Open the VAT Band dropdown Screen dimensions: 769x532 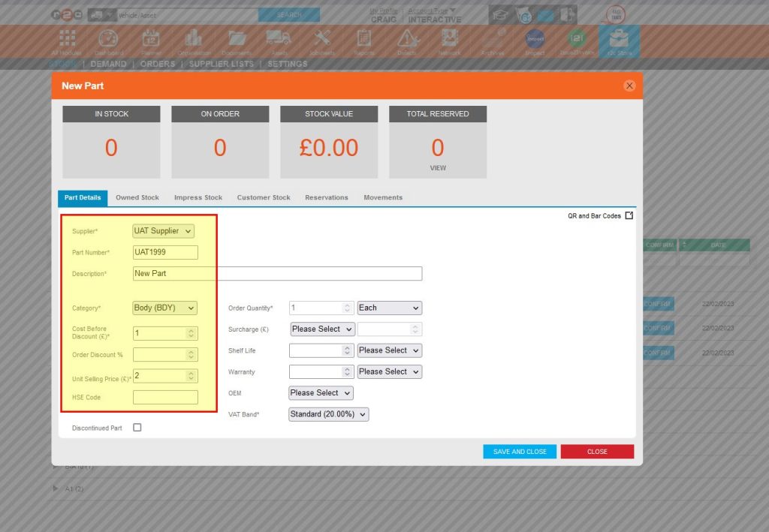[x=328, y=413]
